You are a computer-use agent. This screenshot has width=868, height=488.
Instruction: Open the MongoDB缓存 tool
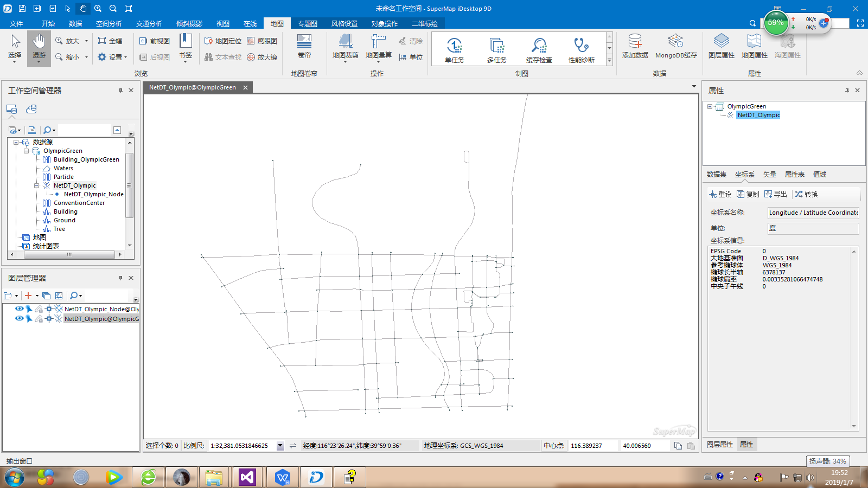tap(676, 47)
